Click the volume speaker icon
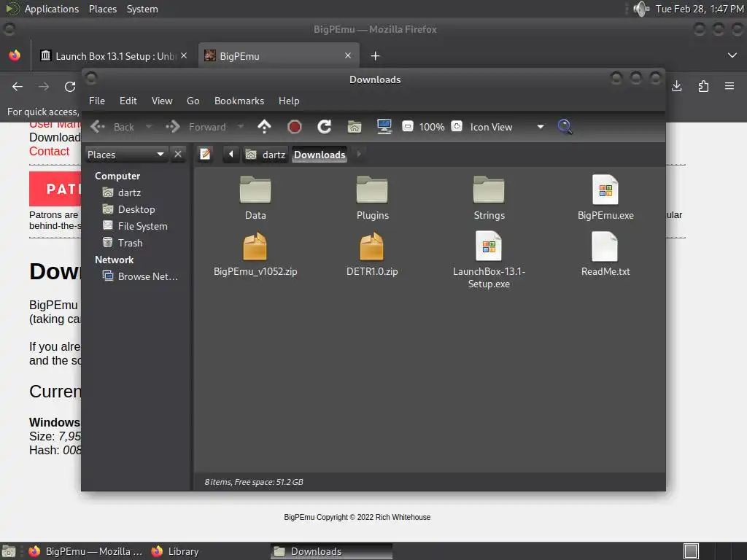This screenshot has width=747, height=560. tap(641, 9)
